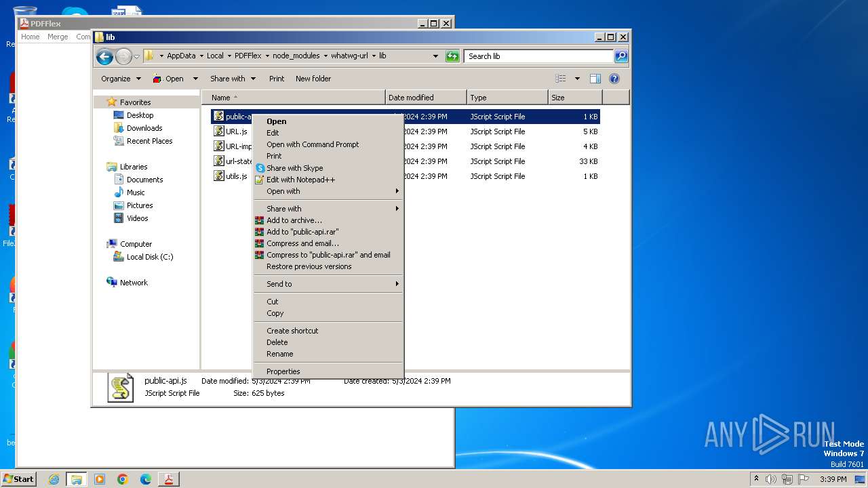
Task: Click the Merge tab in PDFFlex window
Action: point(58,37)
